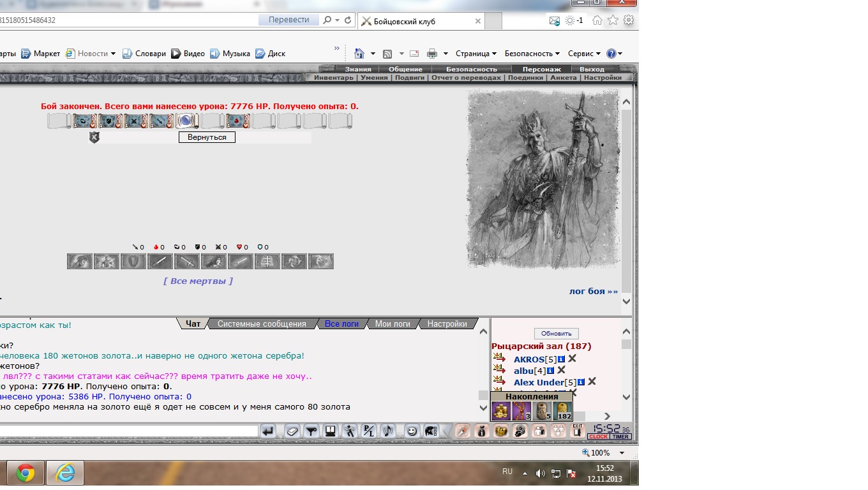
Task: Click the enter/send message arrow icon
Action: (x=268, y=431)
